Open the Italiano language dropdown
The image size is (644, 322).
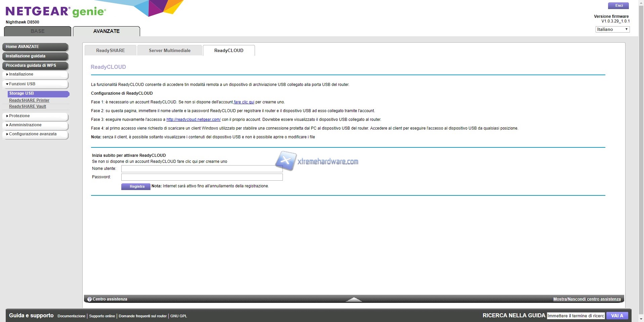pos(612,30)
